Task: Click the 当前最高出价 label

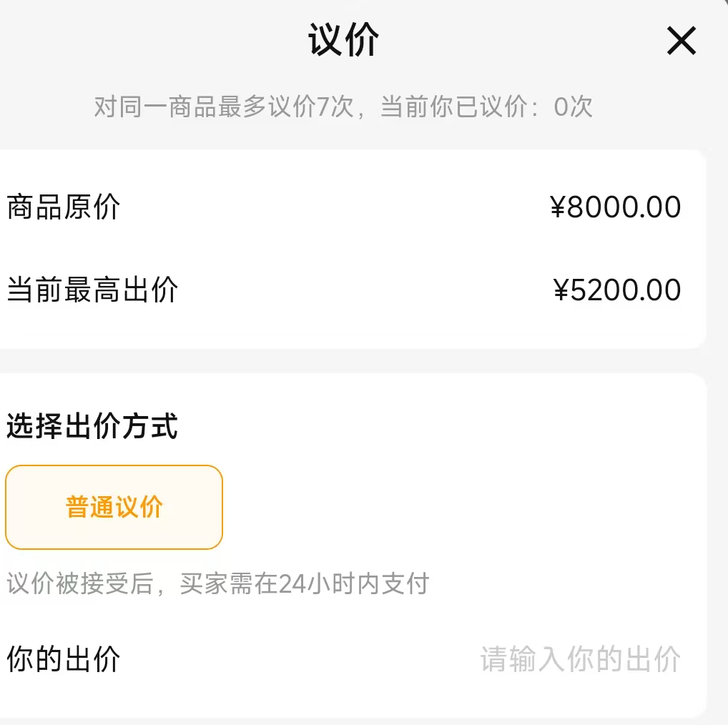Action: pos(92,290)
